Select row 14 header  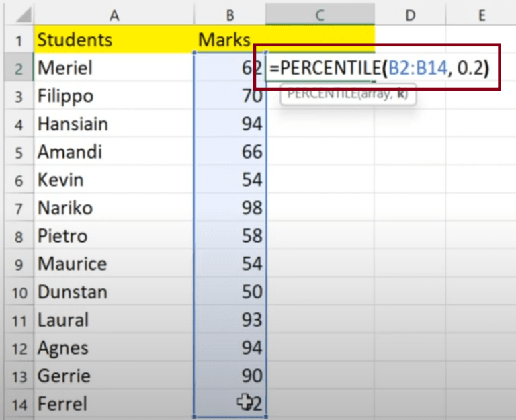coord(19,404)
